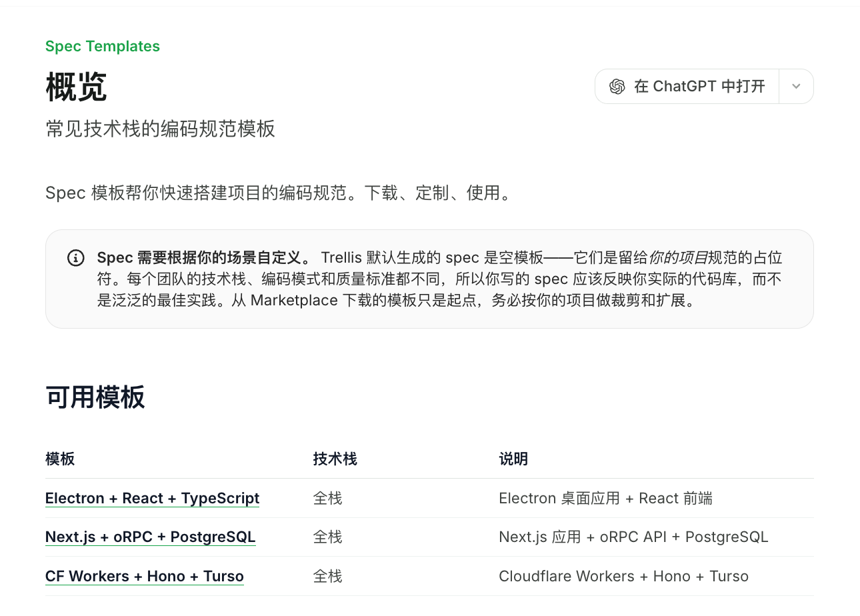Open the Electron + React + TypeScript template link
This screenshot has height=616, width=860.
(x=152, y=499)
